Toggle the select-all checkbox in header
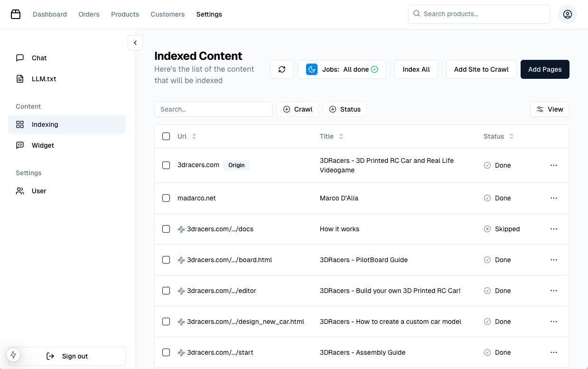Image resolution: width=588 pixels, height=369 pixels. coord(166,136)
